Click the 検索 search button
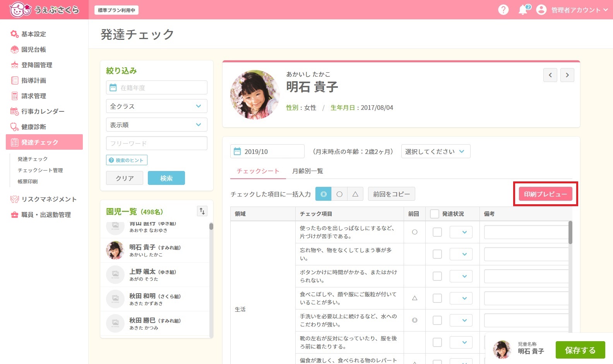Screen dimensions: 613x364 coord(166,178)
